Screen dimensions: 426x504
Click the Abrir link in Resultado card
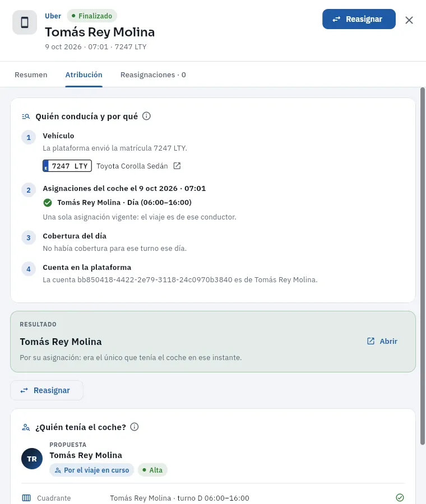(382, 342)
